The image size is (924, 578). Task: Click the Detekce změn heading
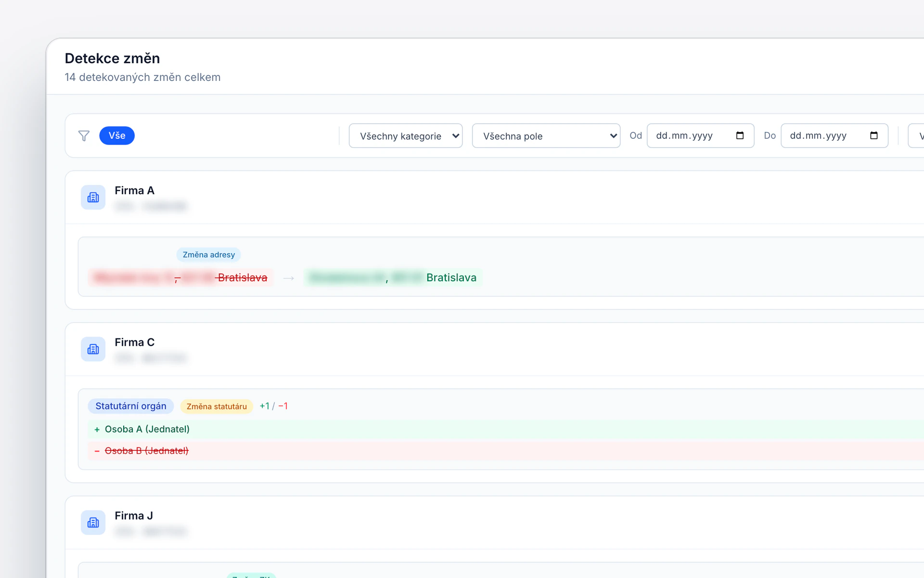tap(112, 58)
